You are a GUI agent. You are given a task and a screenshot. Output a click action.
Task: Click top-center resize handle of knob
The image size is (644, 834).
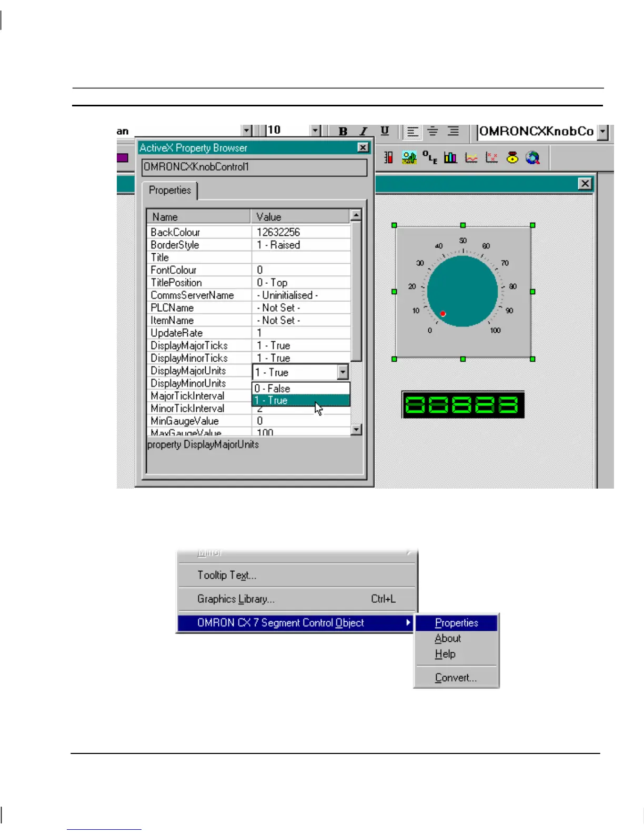point(463,225)
